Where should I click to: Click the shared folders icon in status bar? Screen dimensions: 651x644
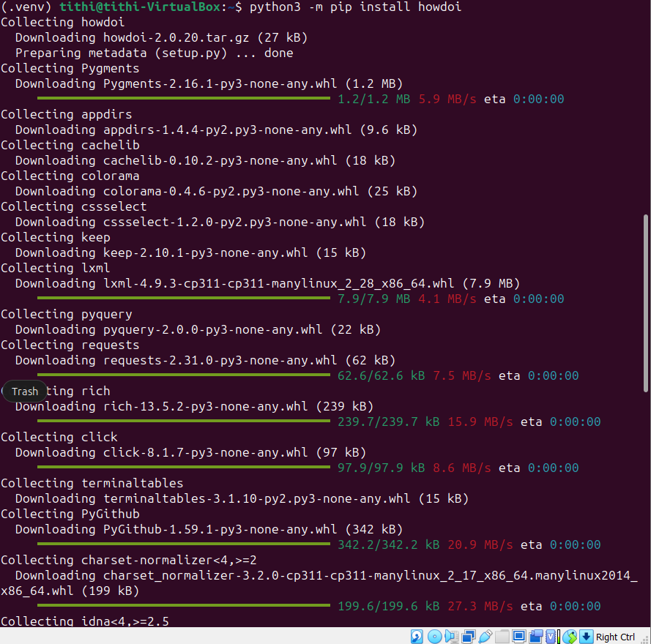point(502,636)
